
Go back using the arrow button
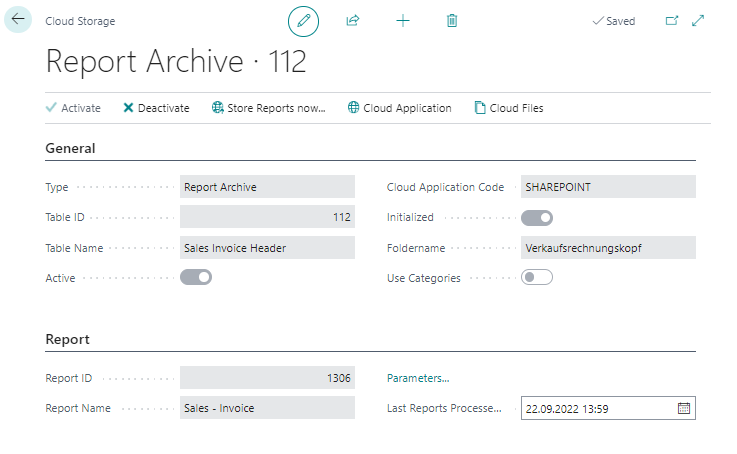[x=18, y=19]
